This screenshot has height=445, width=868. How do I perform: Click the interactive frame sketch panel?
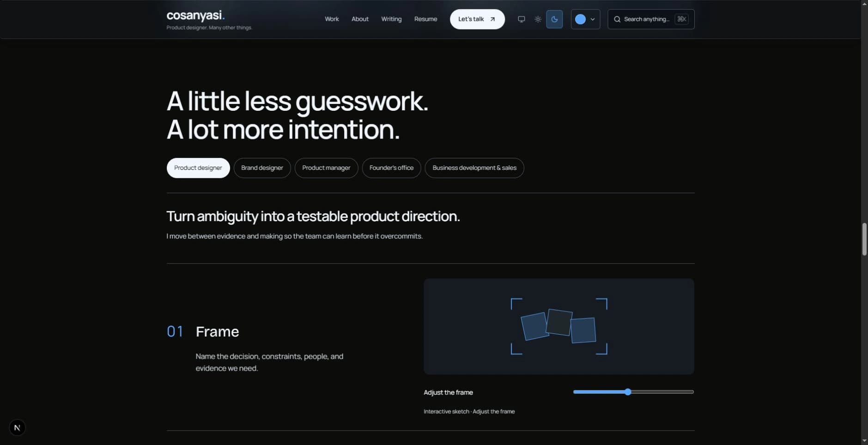pos(558,326)
